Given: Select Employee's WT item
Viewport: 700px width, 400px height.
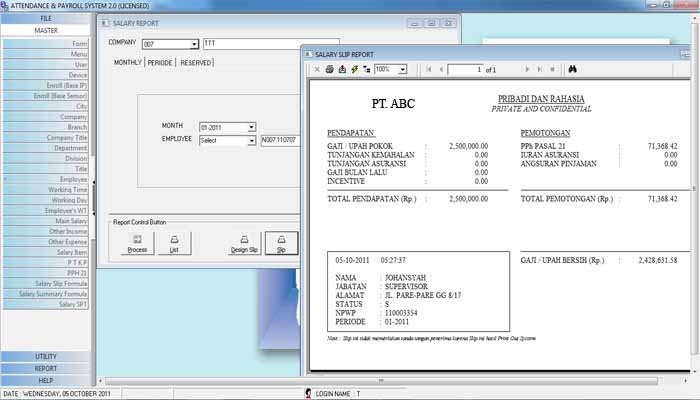Looking at the screenshot, I should [x=46, y=210].
